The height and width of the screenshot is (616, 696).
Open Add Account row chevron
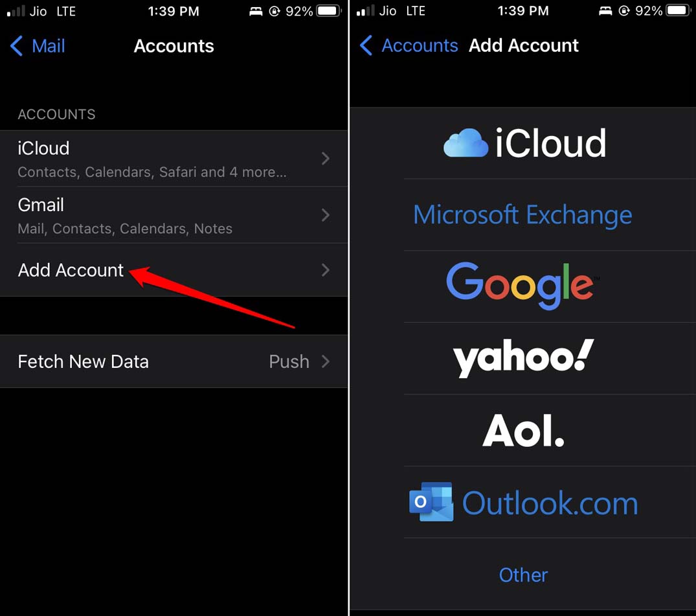(x=326, y=270)
